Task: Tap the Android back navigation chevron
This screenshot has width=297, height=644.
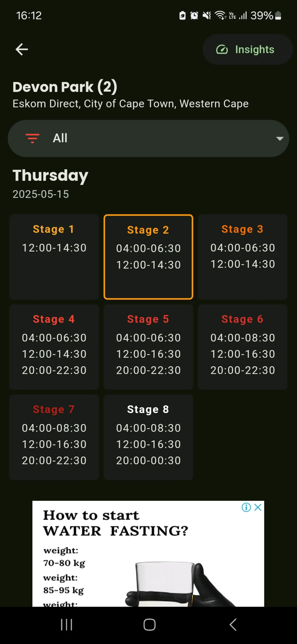Action: click(233, 625)
